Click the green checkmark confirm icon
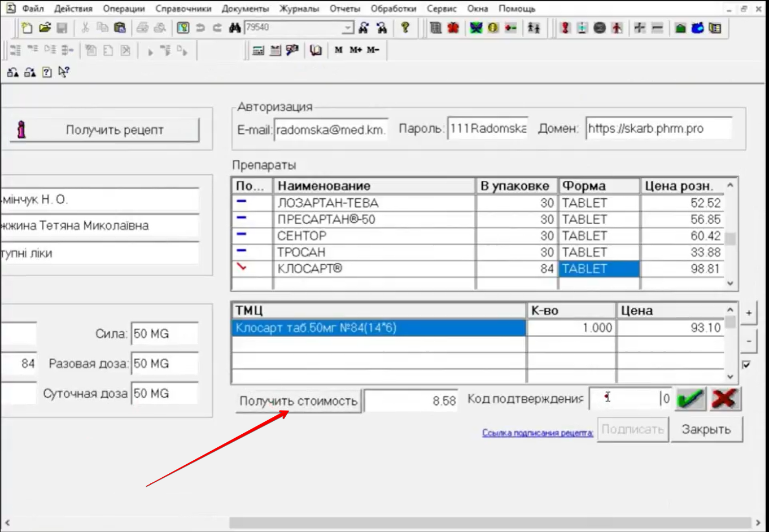 [691, 399]
